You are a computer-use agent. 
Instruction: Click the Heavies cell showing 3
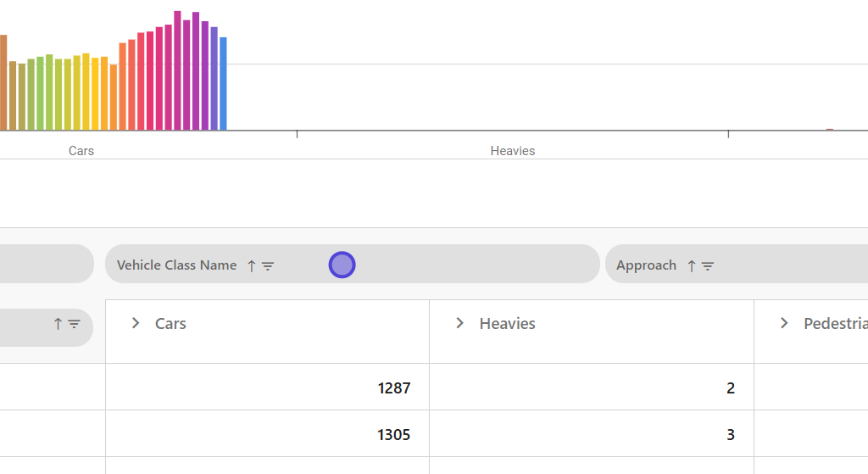(x=730, y=435)
